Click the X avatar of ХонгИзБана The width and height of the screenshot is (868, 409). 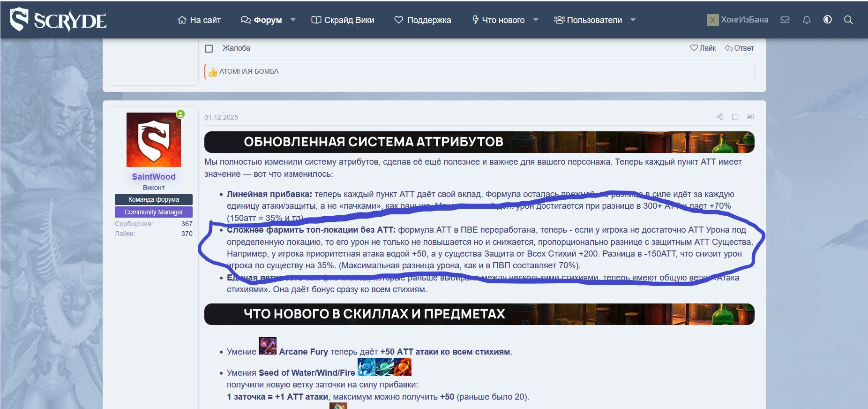coord(712,20)
